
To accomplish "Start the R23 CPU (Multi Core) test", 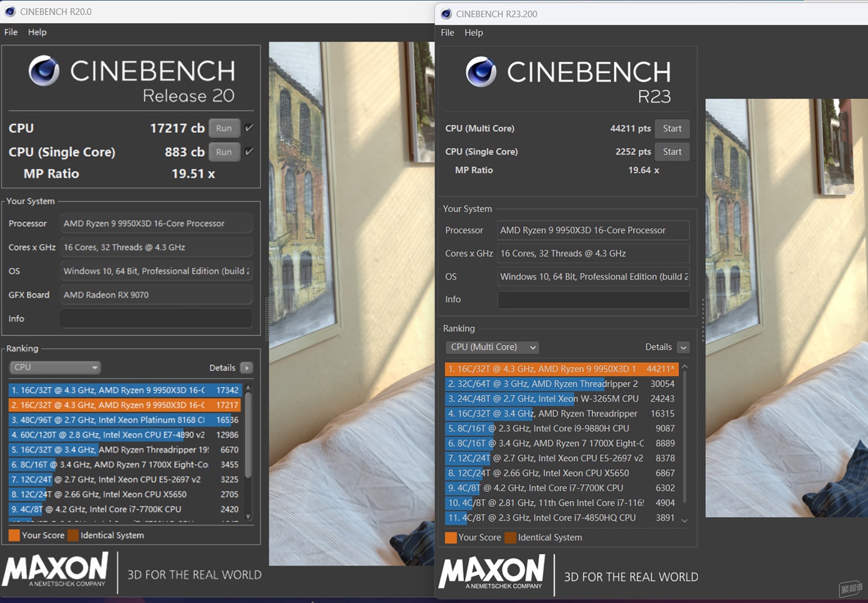I will [672, 129].
